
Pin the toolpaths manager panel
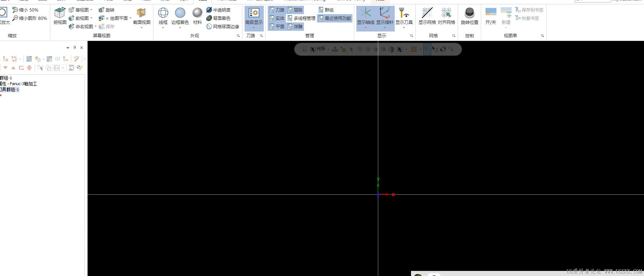tap(75, 47)
